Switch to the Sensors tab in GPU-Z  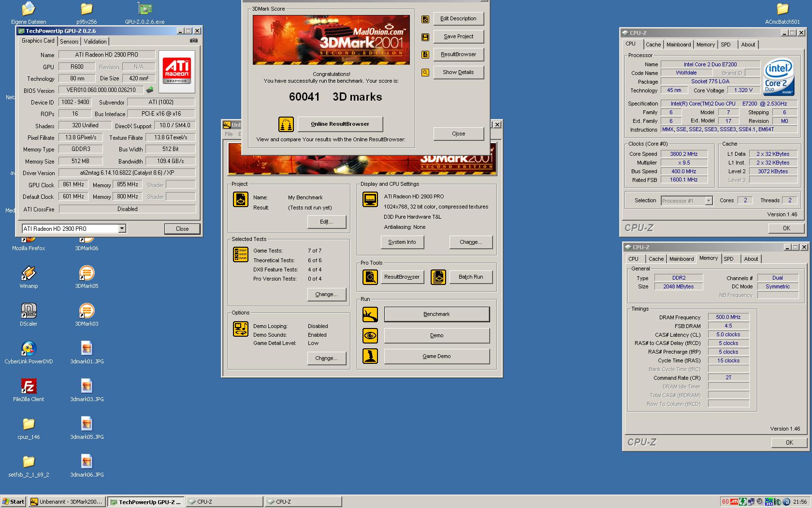[69, 42]
